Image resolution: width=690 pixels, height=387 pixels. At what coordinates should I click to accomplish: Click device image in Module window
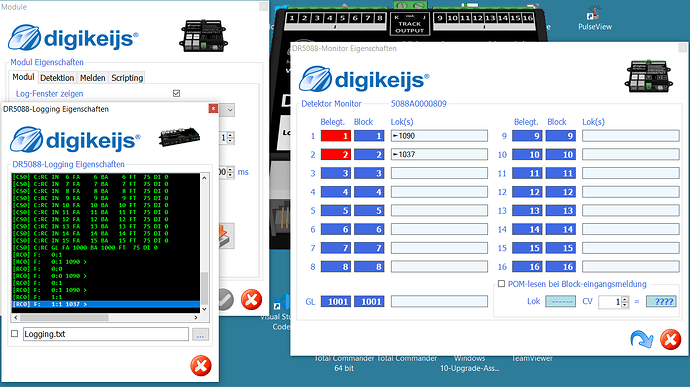[203, 36]
